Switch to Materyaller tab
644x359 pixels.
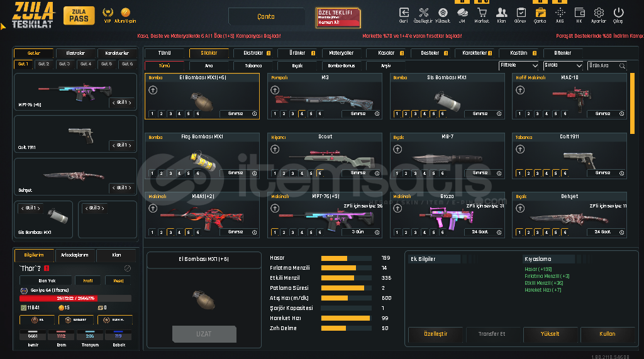point(341,53)
